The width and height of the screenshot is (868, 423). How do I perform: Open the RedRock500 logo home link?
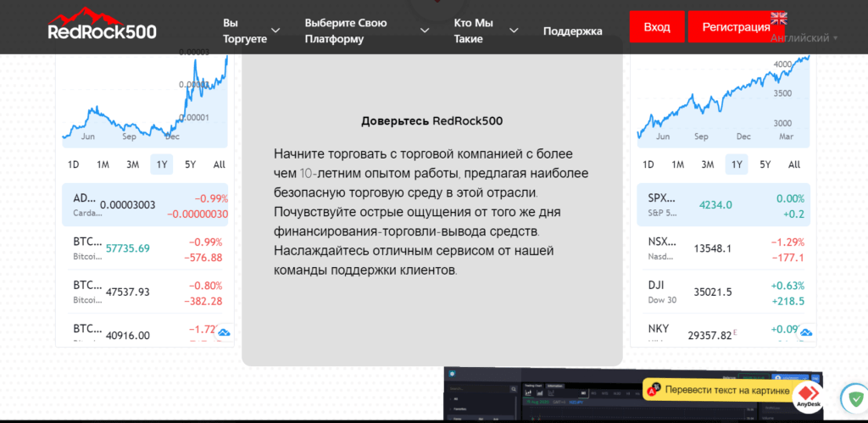tap(103, 25)
